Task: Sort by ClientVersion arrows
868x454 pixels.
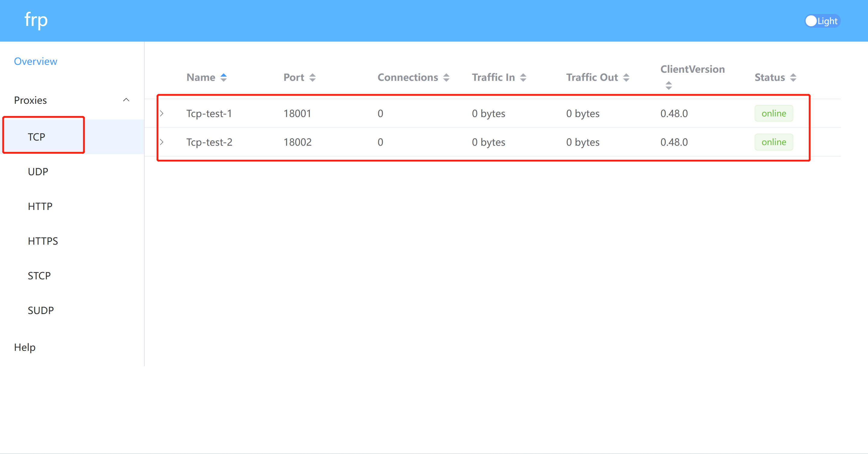Action: click(668, 85)
